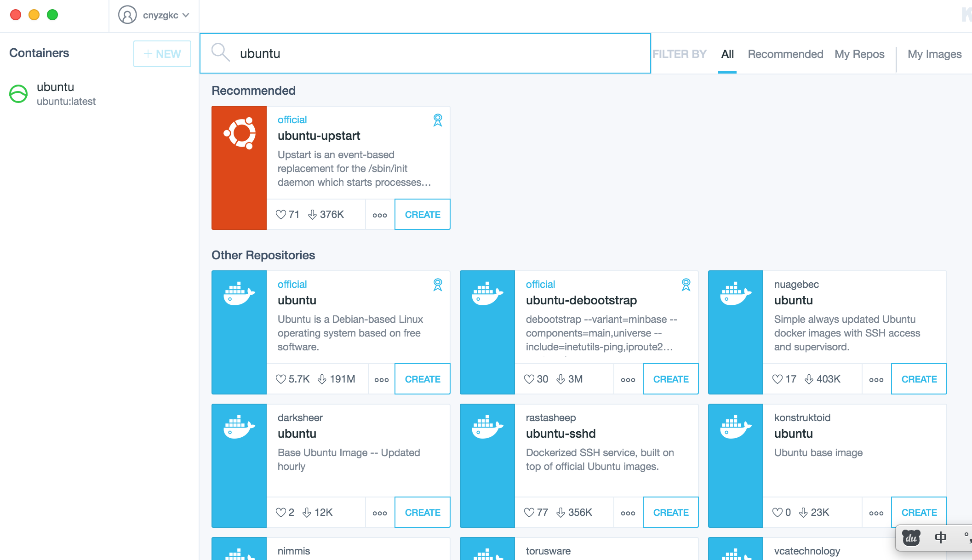This screenshot has width=972, height=560.
Task: Click the ubuntu-debootstrap image title
Action: (581, 300)
